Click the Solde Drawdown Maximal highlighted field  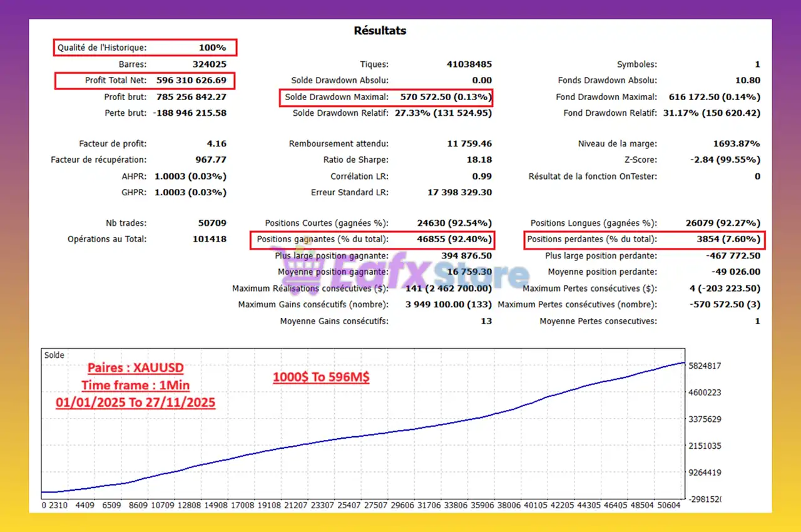point(385,97)
